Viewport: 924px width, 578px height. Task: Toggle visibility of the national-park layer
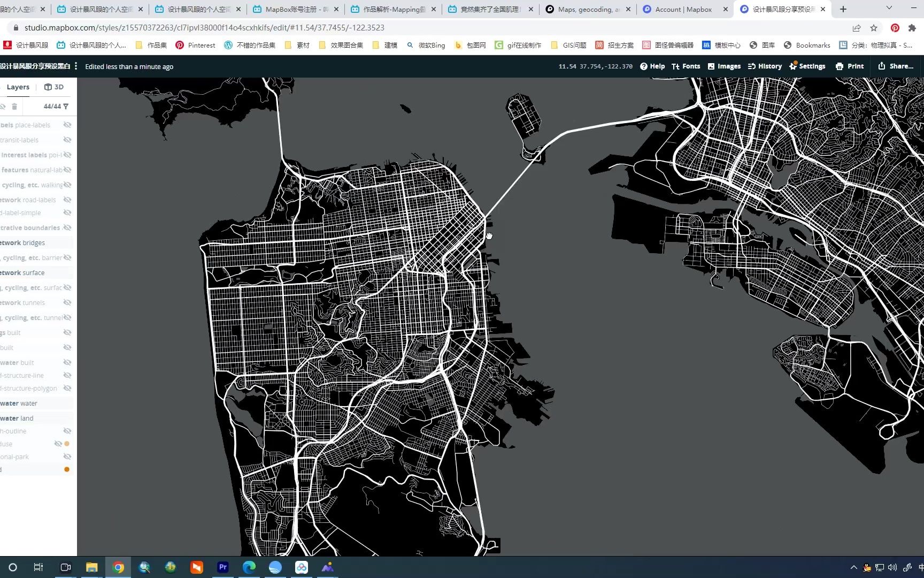(x=67, y=457)
